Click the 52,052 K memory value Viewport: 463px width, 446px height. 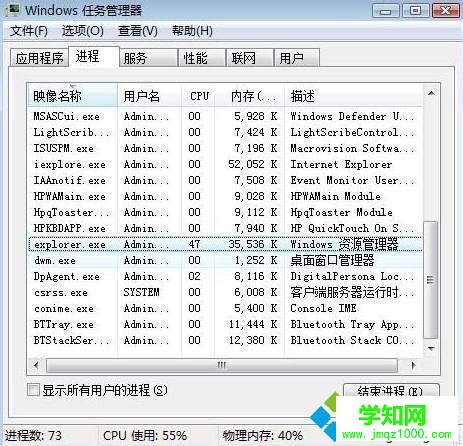coord(253,164)
